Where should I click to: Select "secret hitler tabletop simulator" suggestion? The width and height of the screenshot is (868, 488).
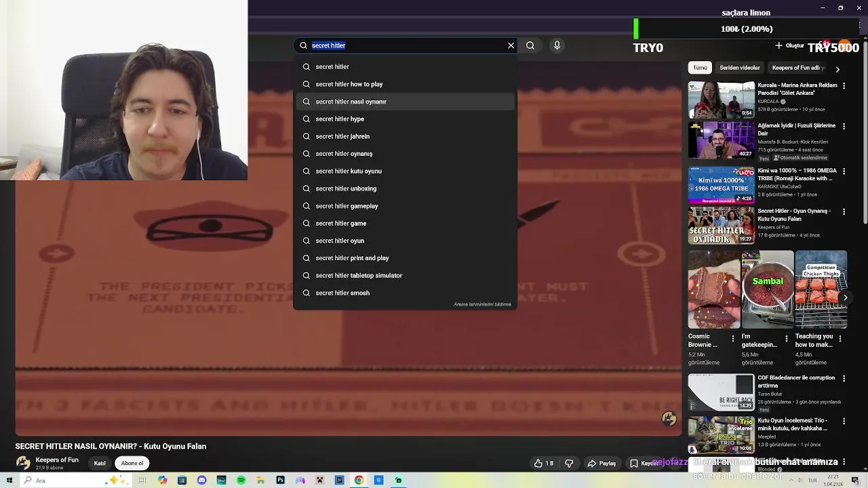[405, 275]
